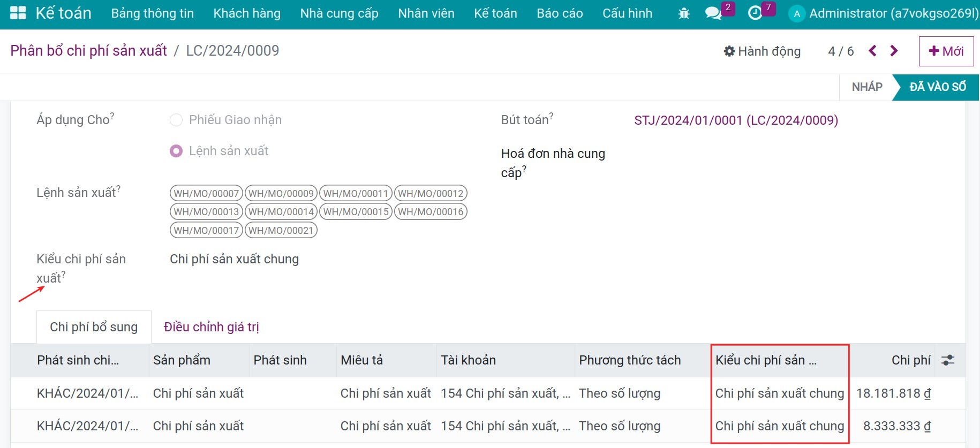Screen dimensions: 980x448
Task: Open the conversations chat icon
Action: [713, 13]
